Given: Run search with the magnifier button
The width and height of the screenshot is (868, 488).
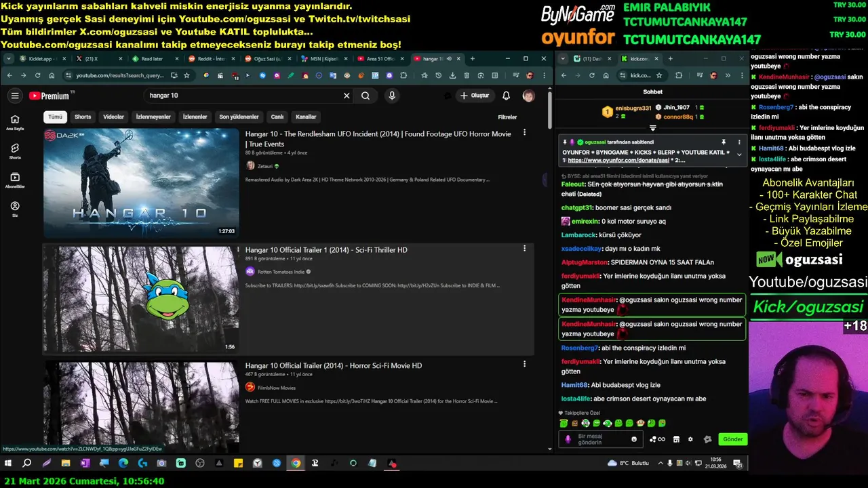Looking at the screenshot, I should click(x=366, y=96).
